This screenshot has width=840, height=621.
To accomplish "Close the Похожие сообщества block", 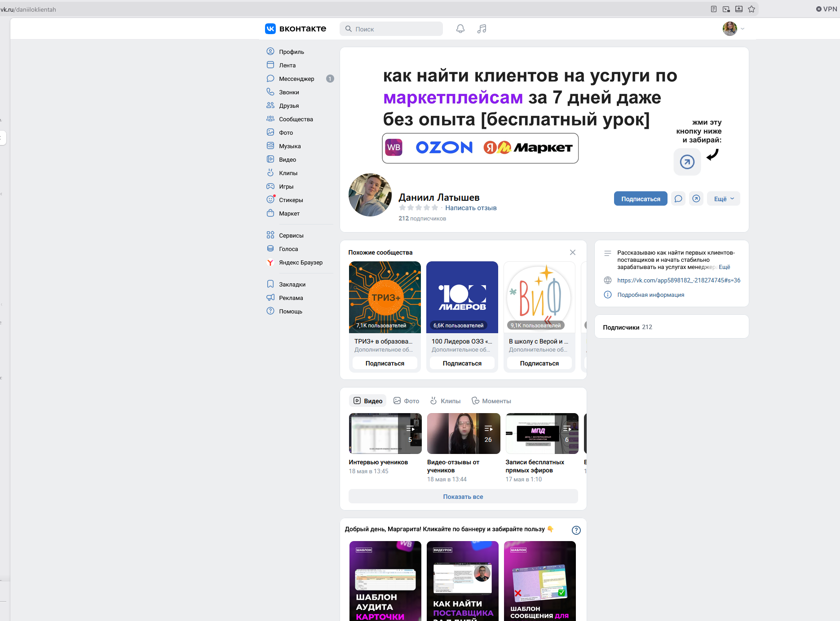I will pyautogui.click(x=573, y=252).
